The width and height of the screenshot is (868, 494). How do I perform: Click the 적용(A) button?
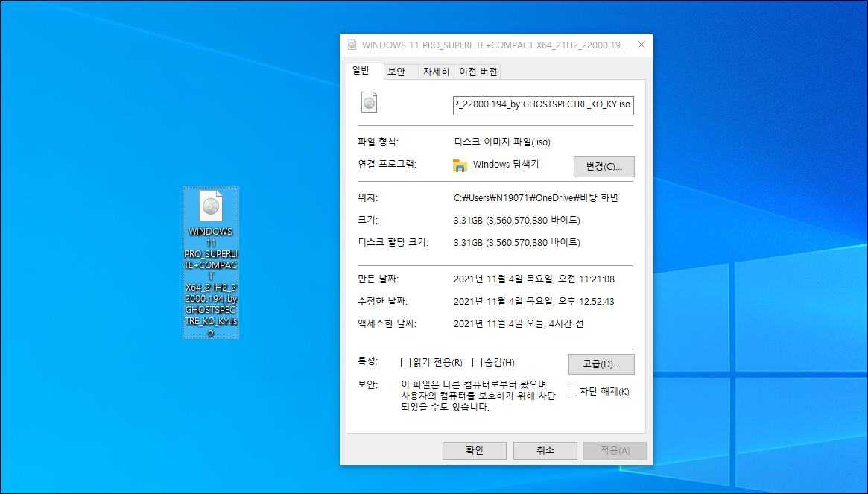[615, 450]
